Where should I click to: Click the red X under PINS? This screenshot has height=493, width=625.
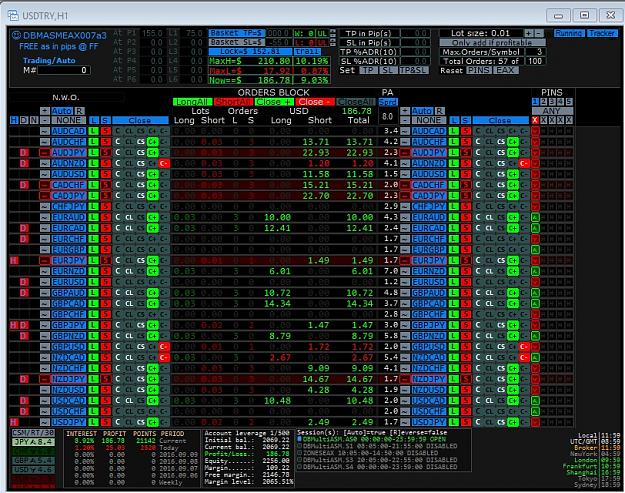[535, 120]
